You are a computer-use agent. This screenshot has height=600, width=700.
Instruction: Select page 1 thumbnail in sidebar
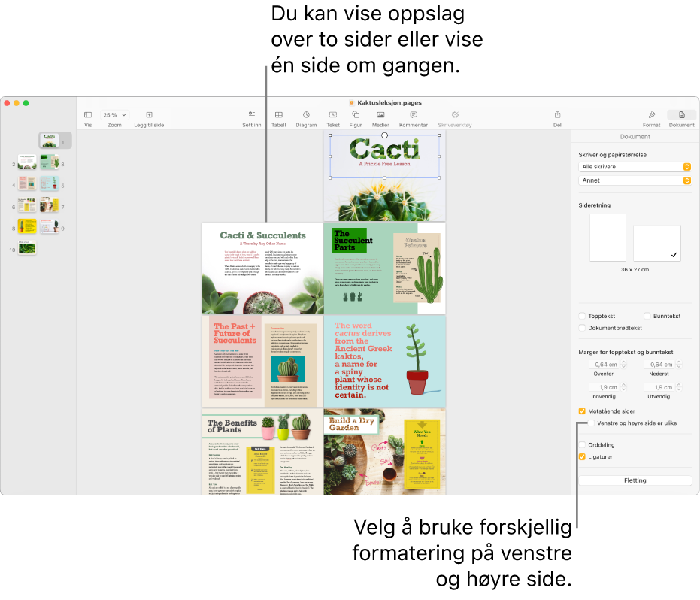tap(49, 141)
